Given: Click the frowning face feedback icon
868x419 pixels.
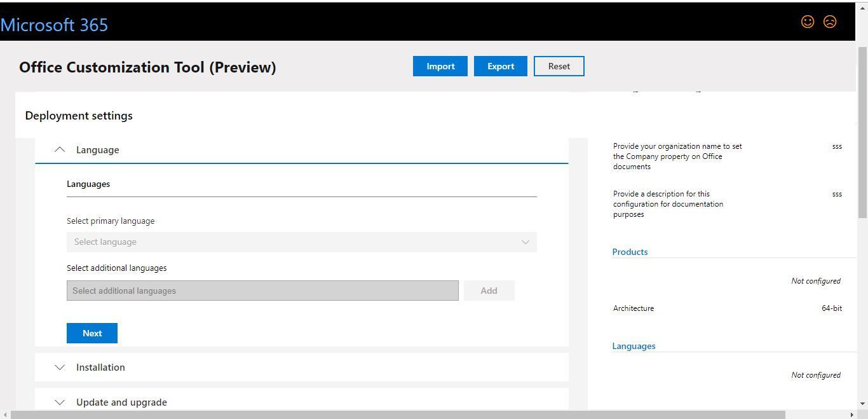Looking at the screenshot, I should tap(830, 22).
